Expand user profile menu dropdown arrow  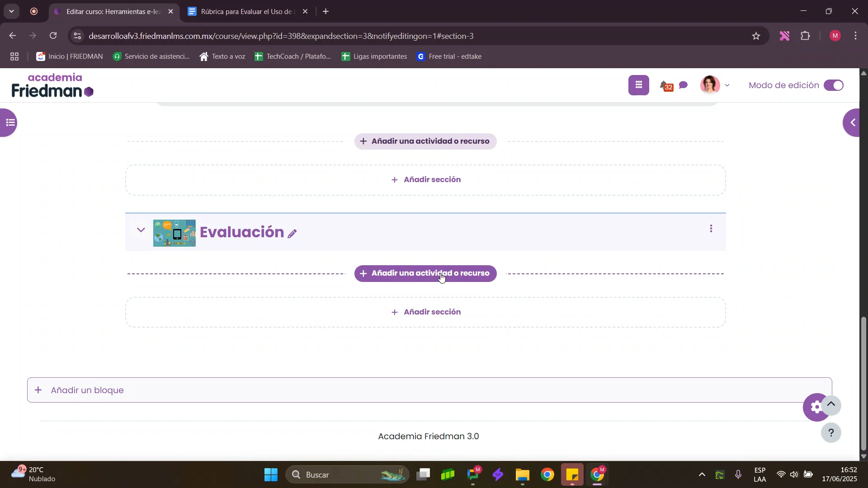[x=727, y=85]
